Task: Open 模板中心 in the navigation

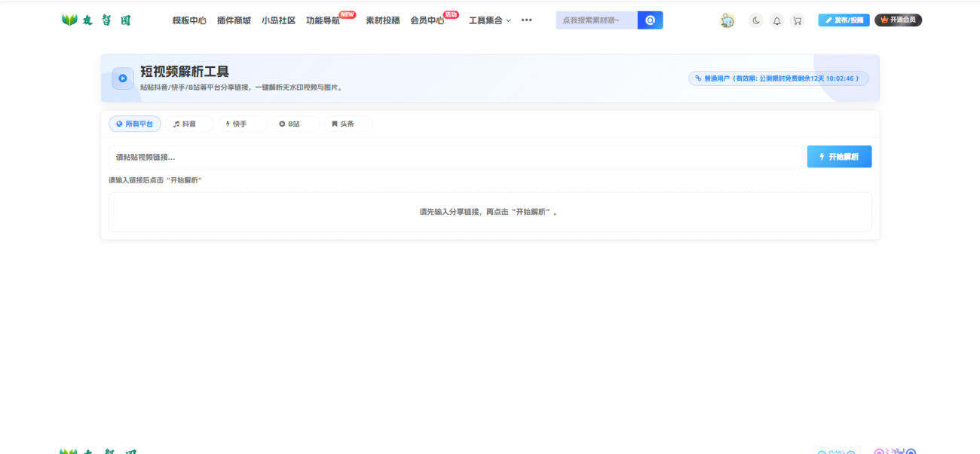Action: click(189, 20)
